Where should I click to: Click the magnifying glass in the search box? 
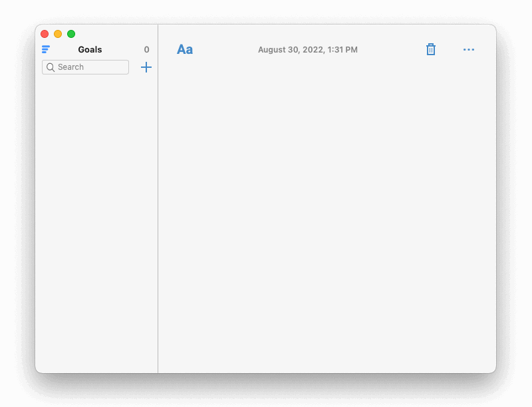[51, 67]
